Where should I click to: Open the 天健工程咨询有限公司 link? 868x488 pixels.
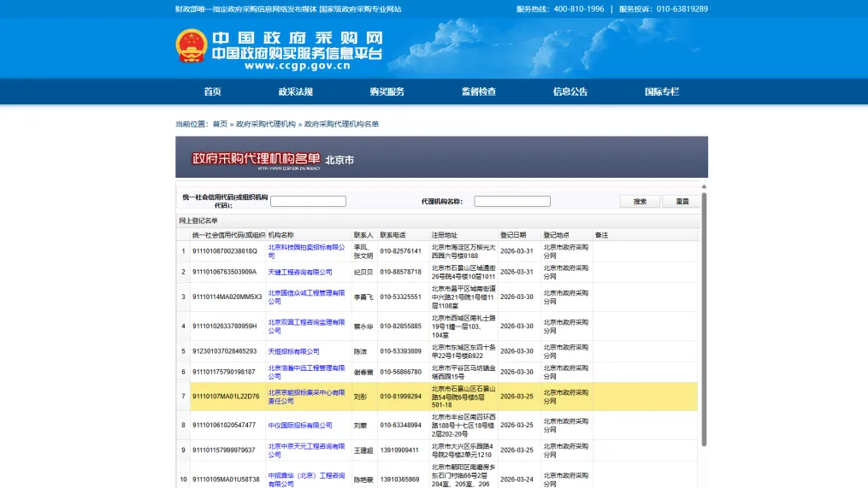pos(300,273)
